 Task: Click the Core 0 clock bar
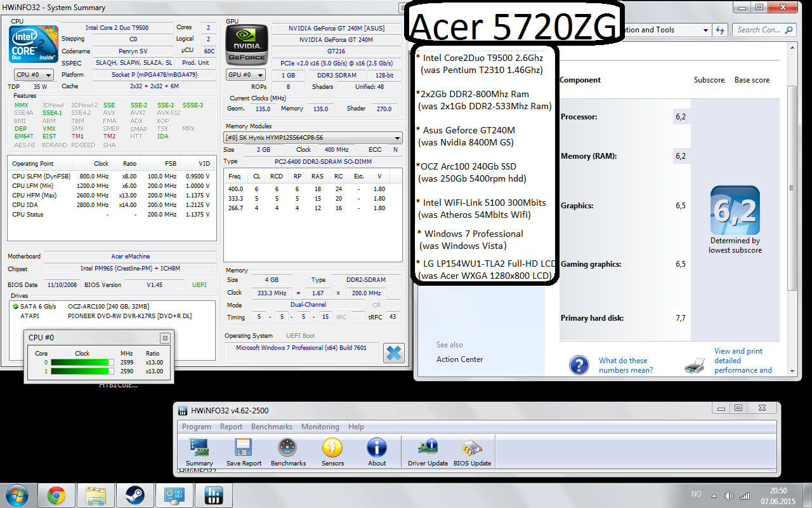(x=82, y=363)
